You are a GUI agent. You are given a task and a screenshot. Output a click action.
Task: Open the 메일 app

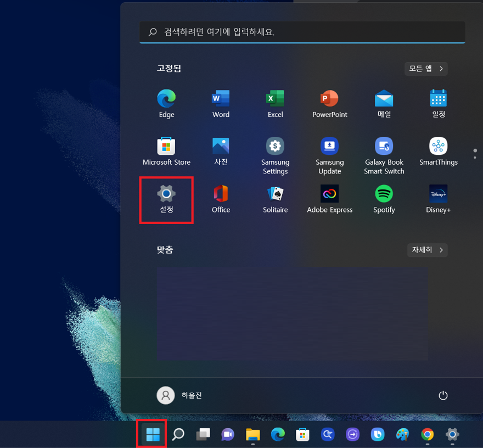click(x=384, y=104)
